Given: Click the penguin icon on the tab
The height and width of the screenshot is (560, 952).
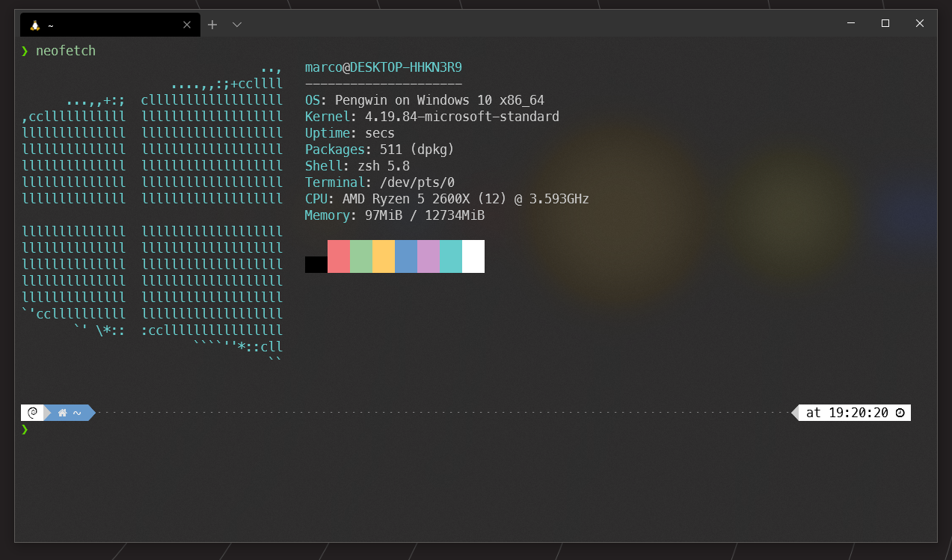Looking at the screenshot, I should [34, 25].
